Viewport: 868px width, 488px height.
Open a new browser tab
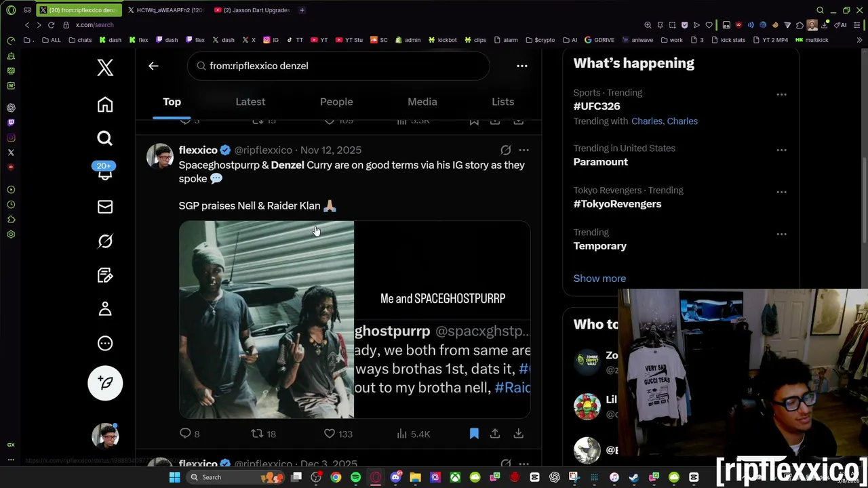pyautogui.click(x=302, y=10)
